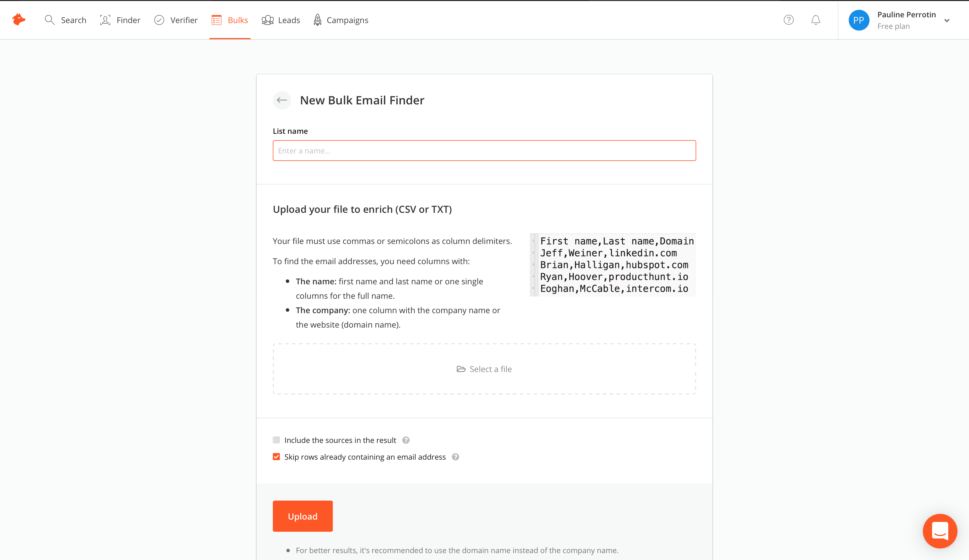Click the Bulks list icon
The height and width of the screenshot is (560, 969).
pos(217,20)
